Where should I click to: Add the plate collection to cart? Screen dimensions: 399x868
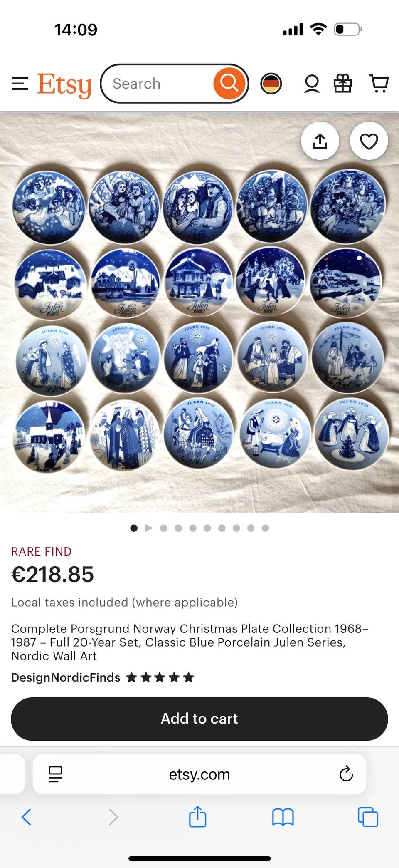pos(199,719)
